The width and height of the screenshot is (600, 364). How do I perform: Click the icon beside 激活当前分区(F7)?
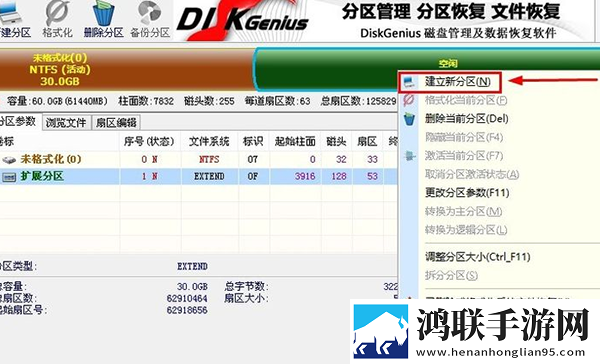[x=409, y=156]
